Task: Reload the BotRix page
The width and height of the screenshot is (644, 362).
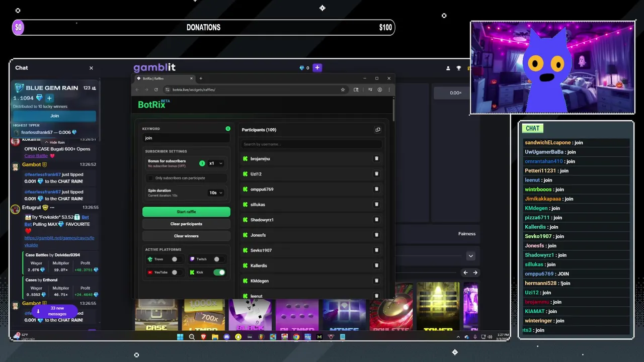Action: [156, 89]
